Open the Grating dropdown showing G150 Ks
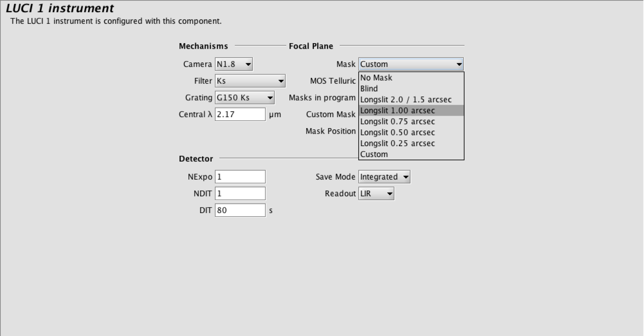 tap(244, 97)
